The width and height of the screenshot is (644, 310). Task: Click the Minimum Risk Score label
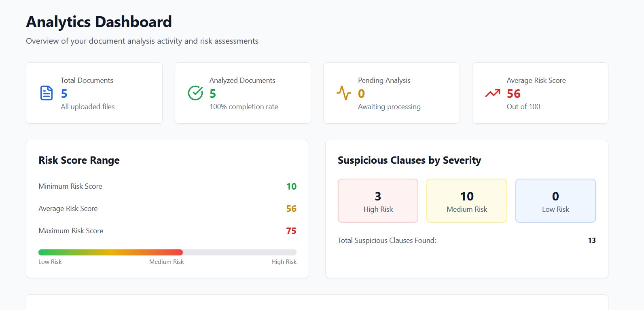click(x=70, y=186)
